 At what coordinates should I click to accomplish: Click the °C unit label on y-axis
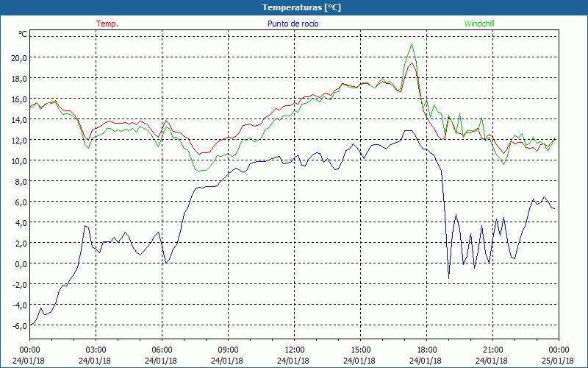pyautogui.click(x=23, y=34)
